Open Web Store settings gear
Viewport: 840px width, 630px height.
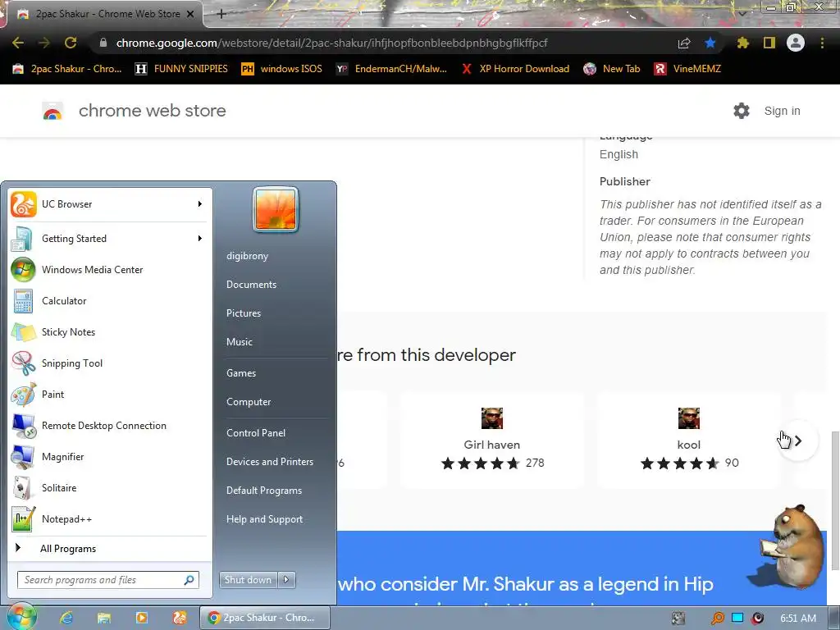pos(742,111)
